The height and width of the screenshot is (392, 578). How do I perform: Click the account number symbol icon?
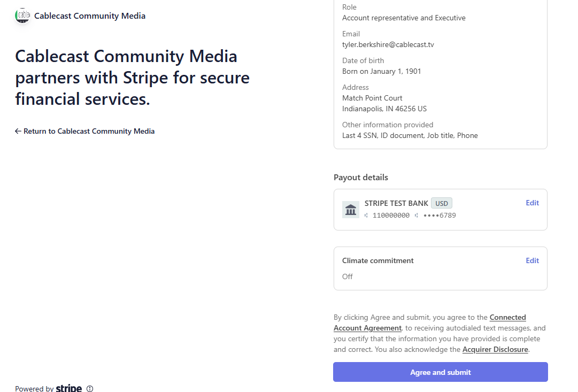416,216
